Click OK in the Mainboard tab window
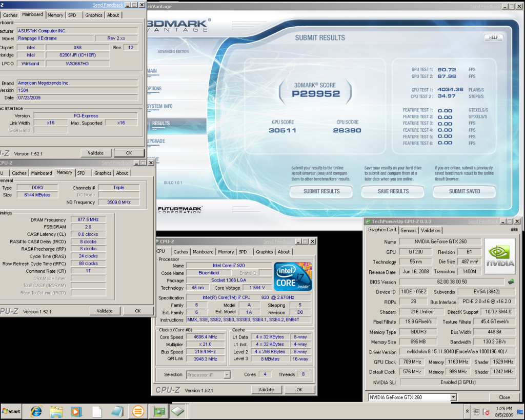The image size is (525, 420). pos(129,153)
